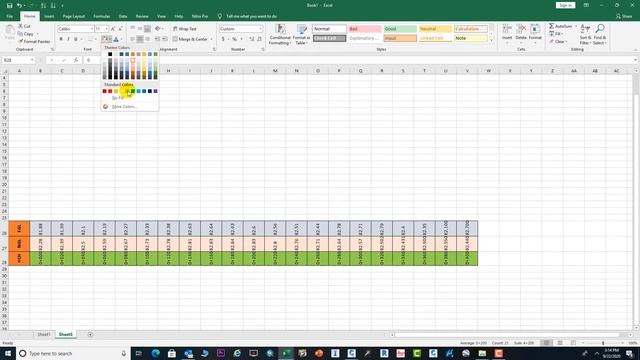Click the Insert cells icon
The image size is (640, 360).
coord(507,29)
